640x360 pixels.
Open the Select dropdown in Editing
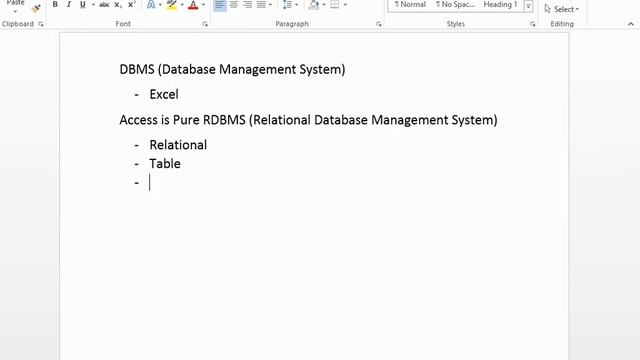(562, 9)
